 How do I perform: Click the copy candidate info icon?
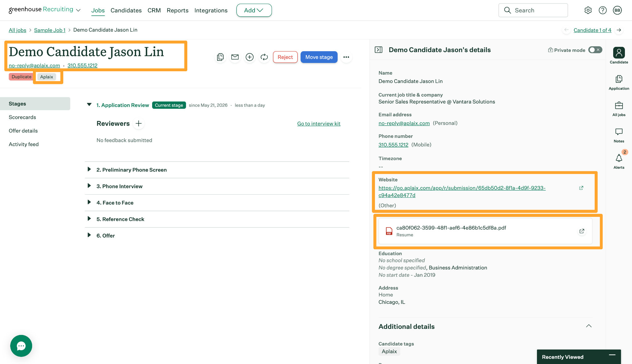point(220,57)
